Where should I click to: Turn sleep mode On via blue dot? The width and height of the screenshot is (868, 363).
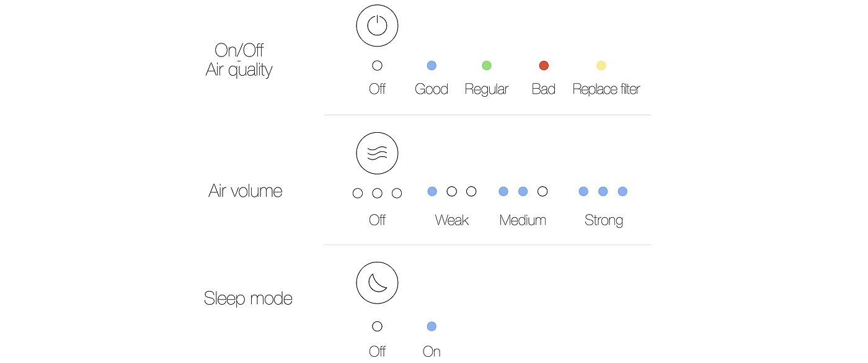[432, 326]
